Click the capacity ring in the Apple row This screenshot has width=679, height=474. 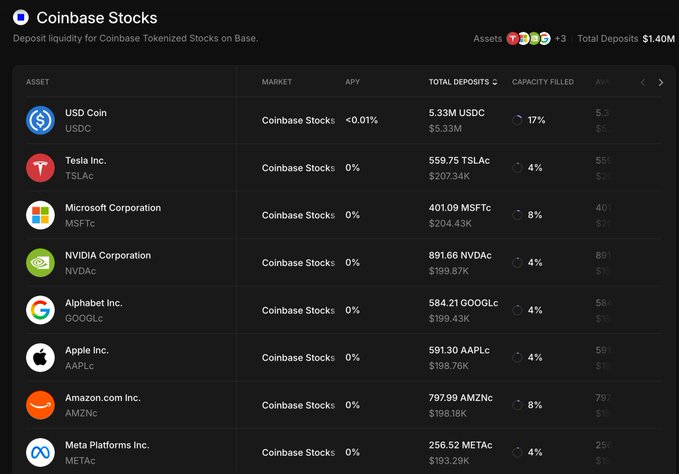click(x=517, y=358)
